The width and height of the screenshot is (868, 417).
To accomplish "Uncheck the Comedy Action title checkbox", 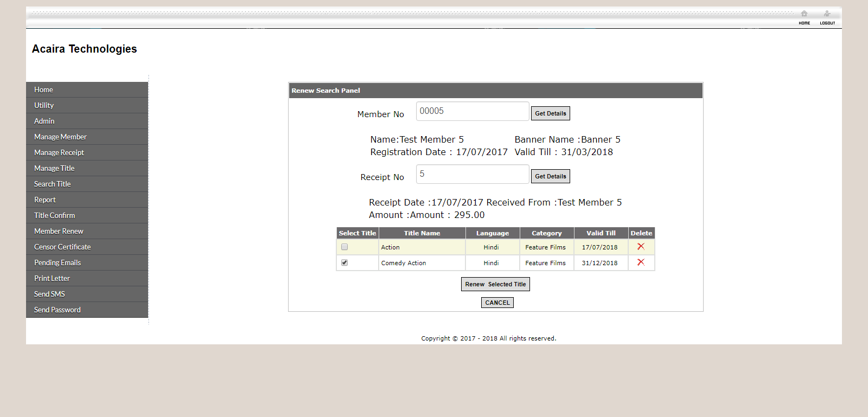I will 344,263.
